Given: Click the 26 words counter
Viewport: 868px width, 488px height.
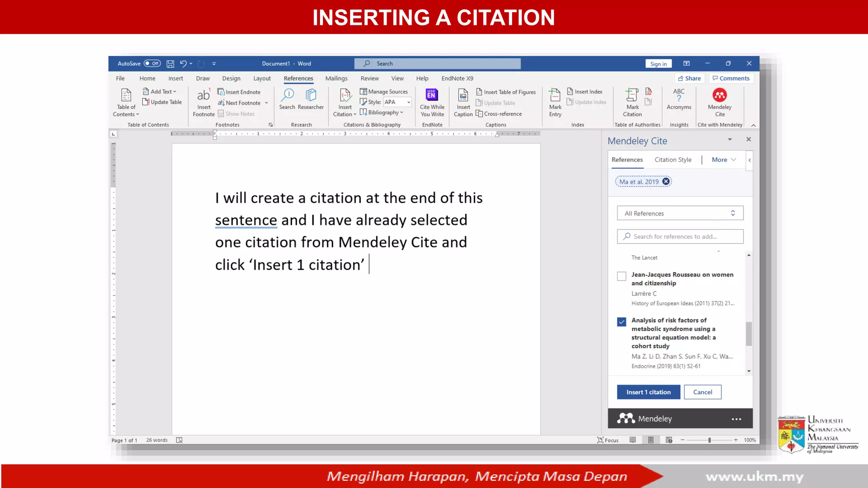Looking at the screenshot, I should 157,440.
